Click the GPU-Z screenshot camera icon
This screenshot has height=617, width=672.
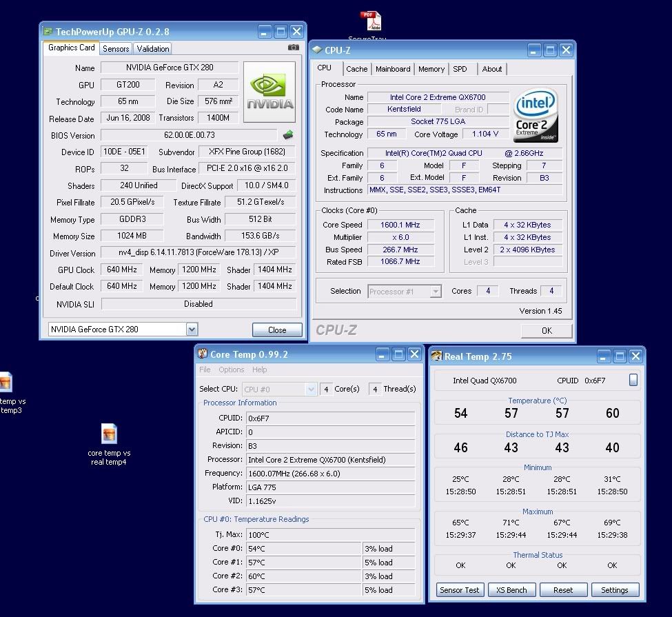click(x=294, y=48)
